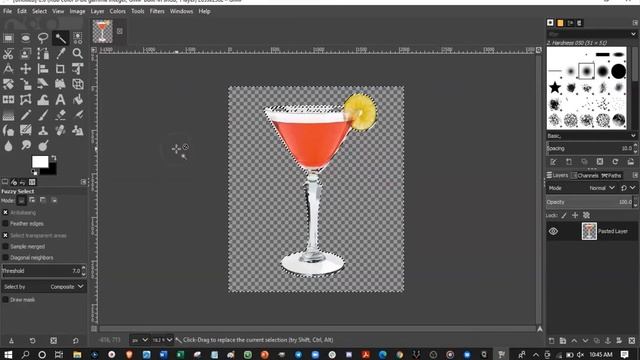Open the Layers dock configuration menu
The height and width of the screenshot is (360, 640).
click(x=635, y=175)
